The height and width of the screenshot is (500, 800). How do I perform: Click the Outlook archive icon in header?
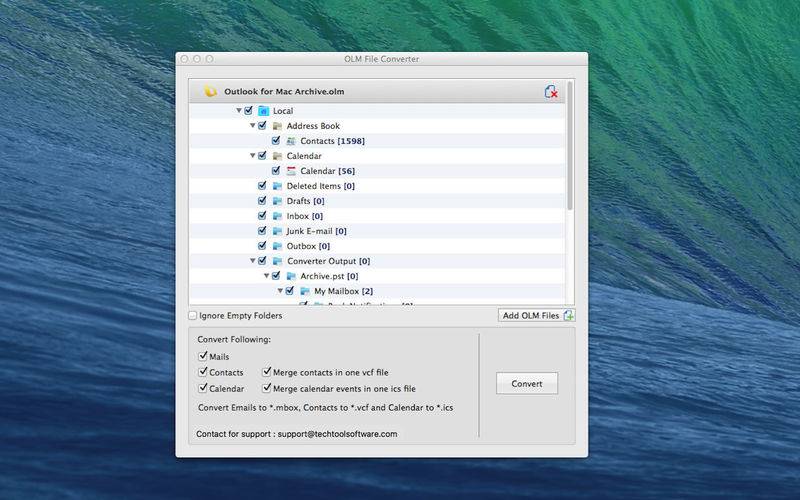click(x=210, y=92)
